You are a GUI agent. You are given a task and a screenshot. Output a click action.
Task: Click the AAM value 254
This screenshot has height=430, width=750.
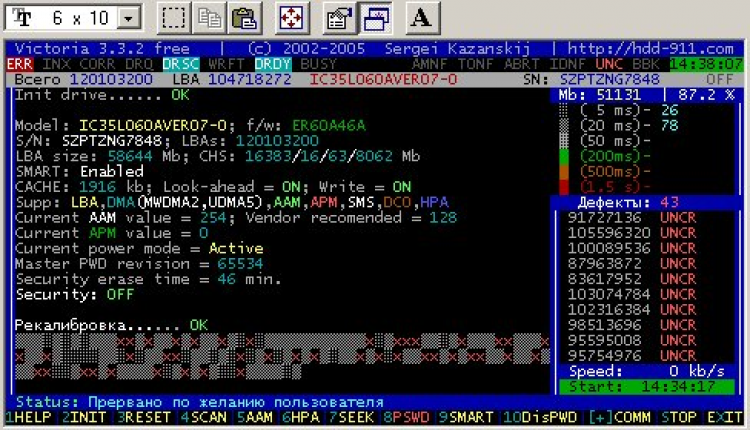(213, 218)
